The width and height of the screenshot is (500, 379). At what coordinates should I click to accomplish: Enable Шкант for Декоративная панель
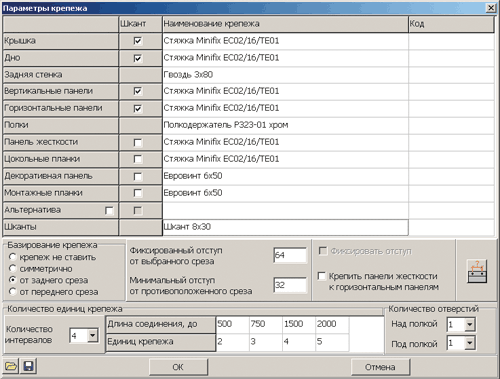(137, 176)
